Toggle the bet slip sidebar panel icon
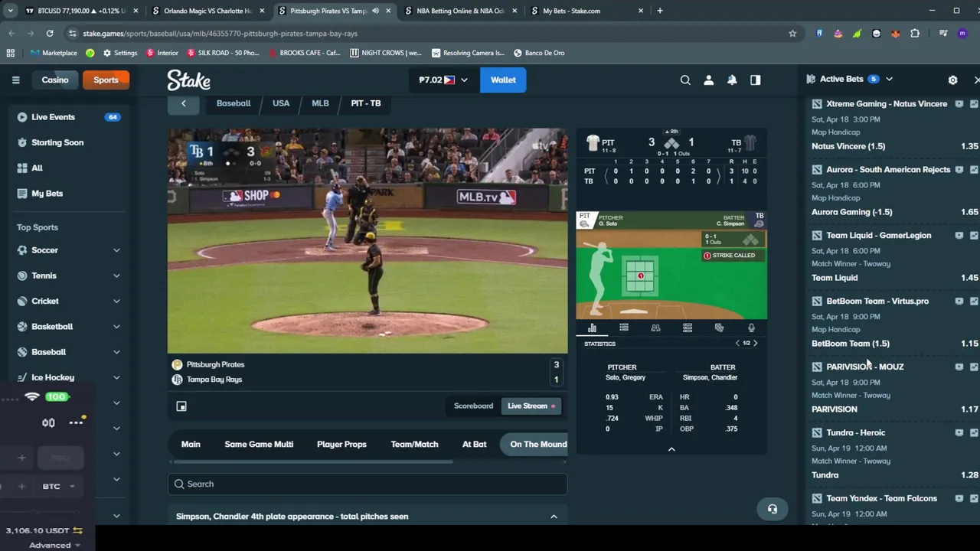The height and width of the screenshot is (551, 980). [756, 80]
